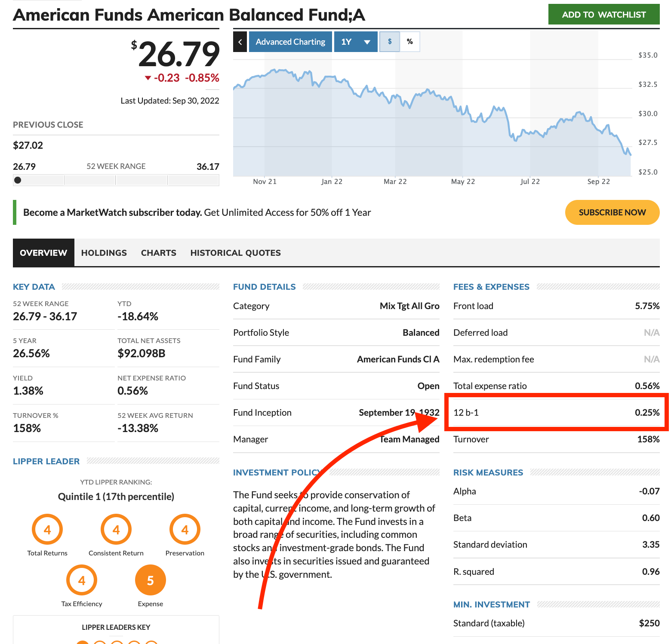Click the Min. Investment section heading
The height and width of the screenshot is (644, 671).
click(x=492, y=604)
